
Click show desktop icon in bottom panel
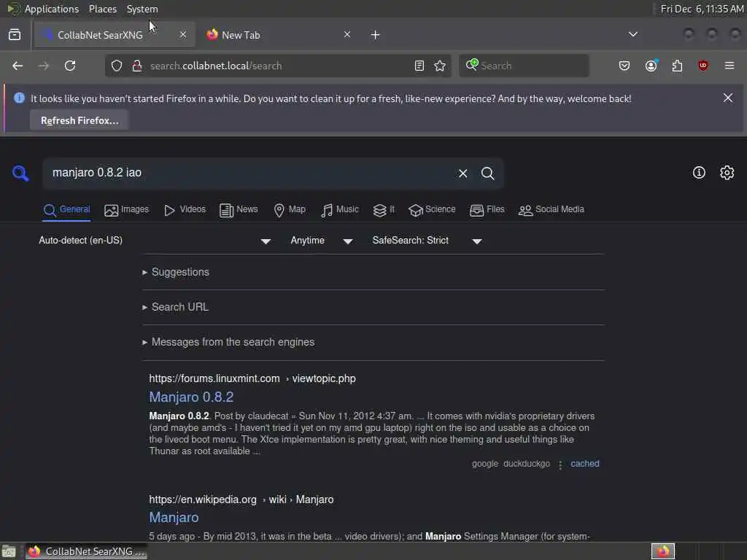tap(9, 551)
